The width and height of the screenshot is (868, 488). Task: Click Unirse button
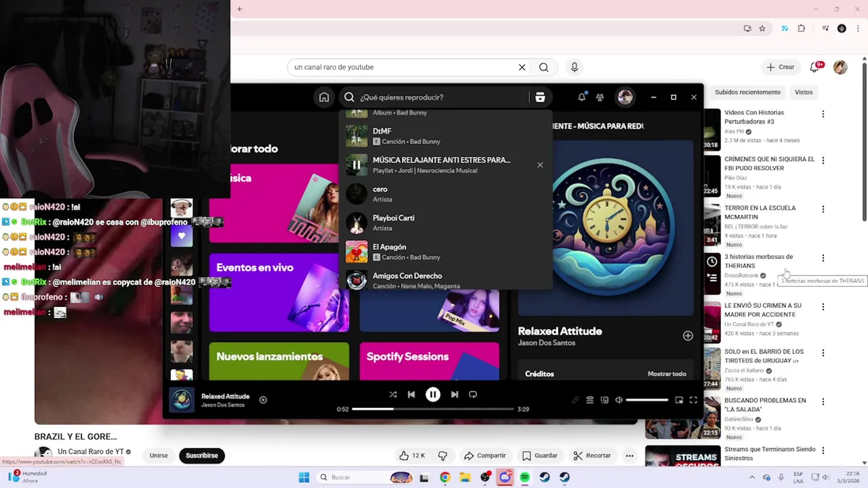pyautogui.click(x=159, y=455)
